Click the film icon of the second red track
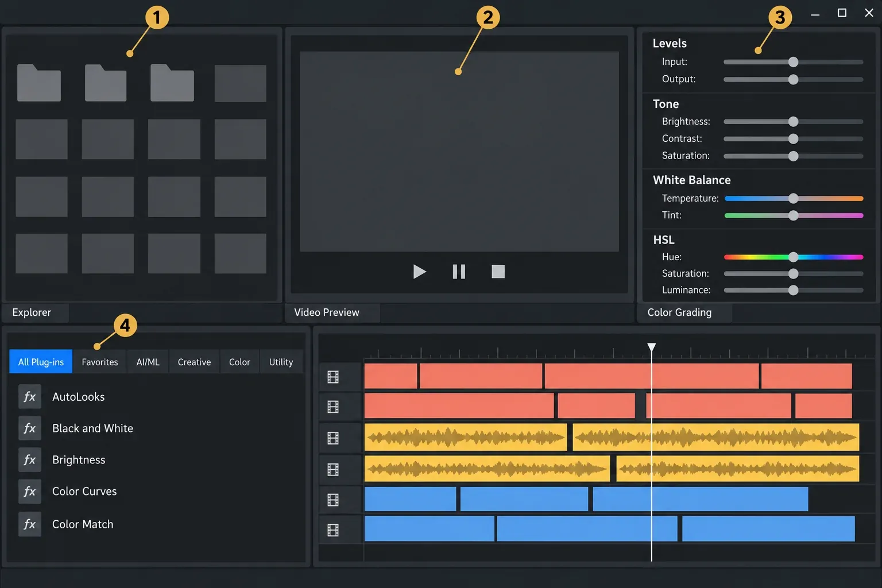The height and width of the screenshot is (588, 882). tap(333, 407)
